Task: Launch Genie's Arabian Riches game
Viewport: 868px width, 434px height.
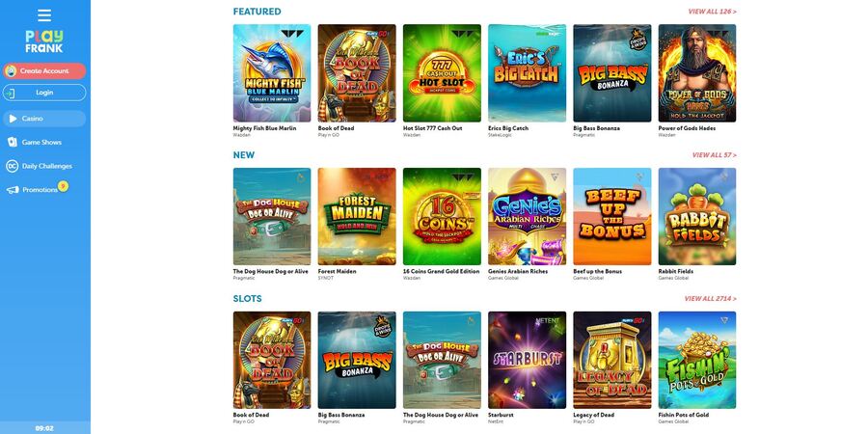Action: (x=527, y=216)
